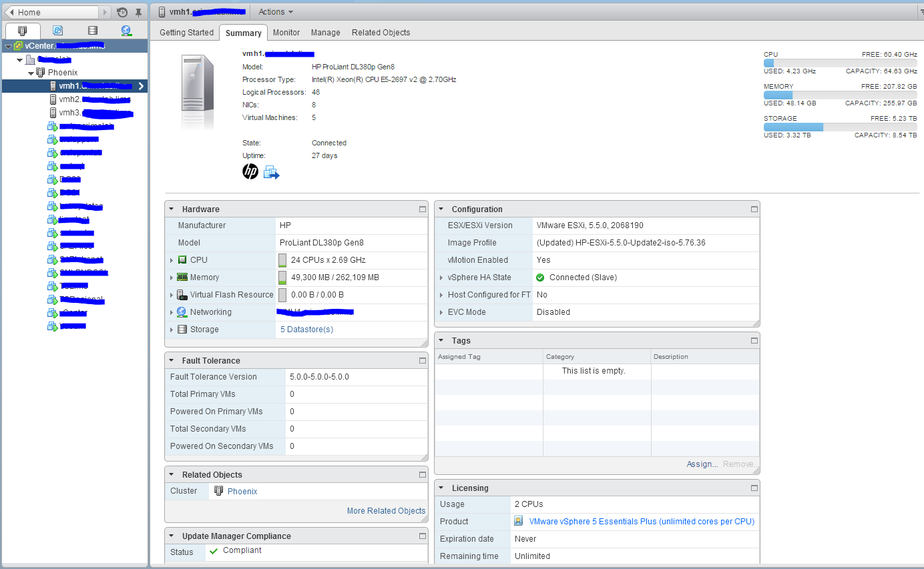
Task: Expand the Host Configured for FT row
Action: click(441, 295)
